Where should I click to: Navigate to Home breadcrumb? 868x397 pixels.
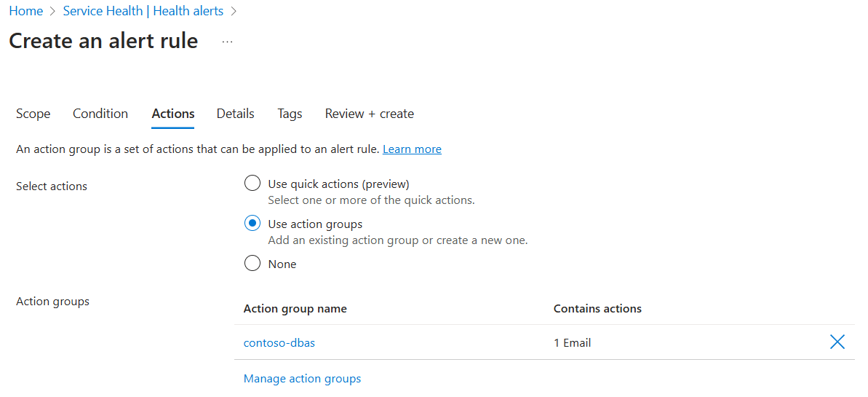coord(25,11)
